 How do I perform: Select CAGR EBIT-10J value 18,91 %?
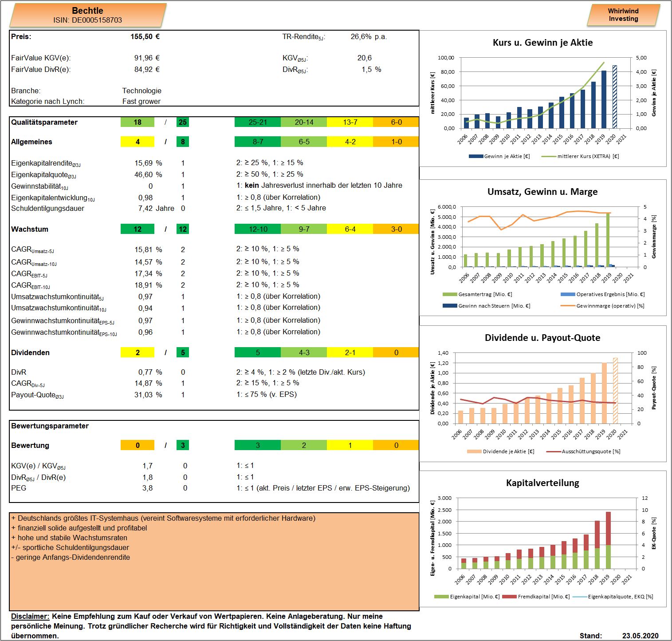148,285
